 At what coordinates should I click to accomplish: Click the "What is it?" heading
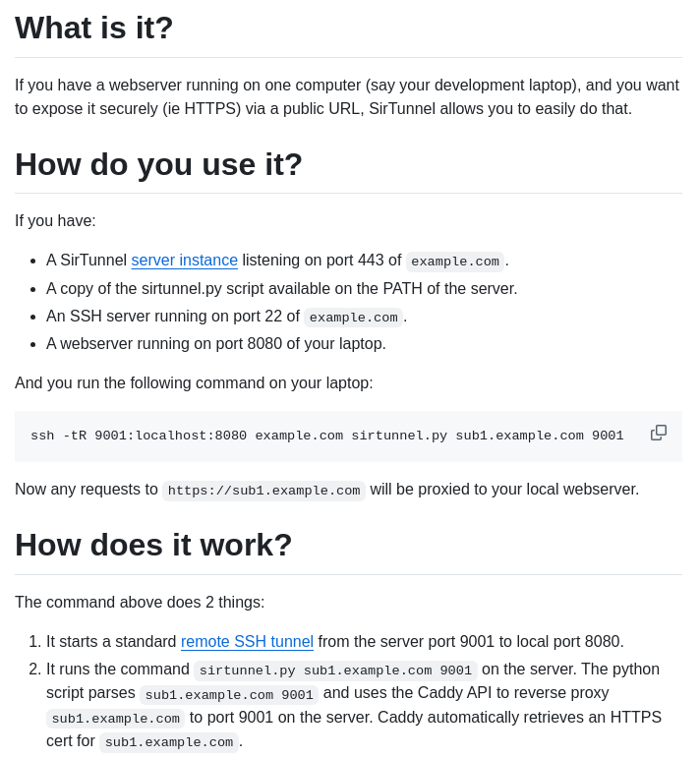click(94, 28)
